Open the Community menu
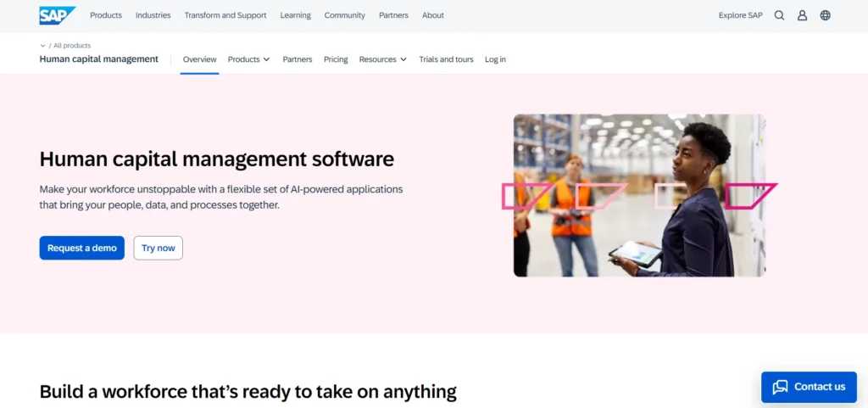868x408 pixels. (x=345, y=15)
